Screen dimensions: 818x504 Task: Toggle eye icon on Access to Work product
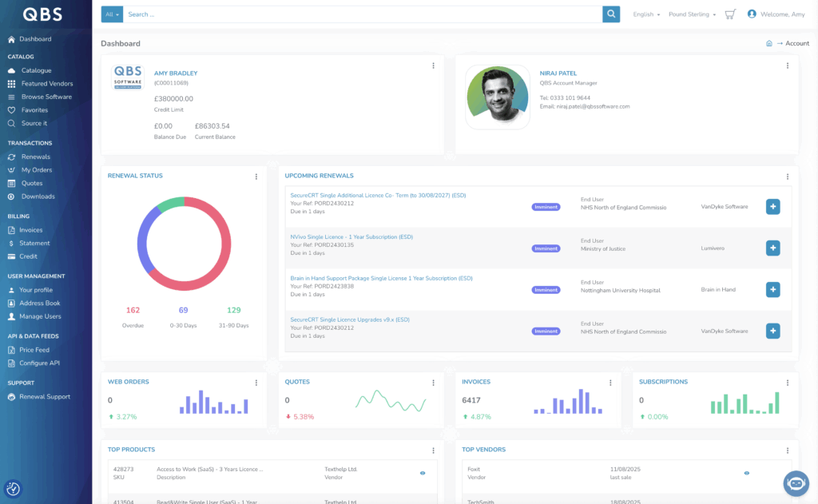point(423,473)
